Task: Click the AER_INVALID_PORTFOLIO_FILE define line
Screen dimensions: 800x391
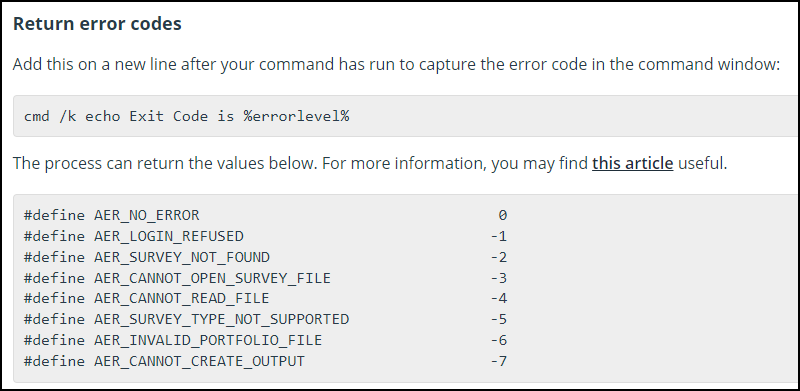Action: coord(265,340)
